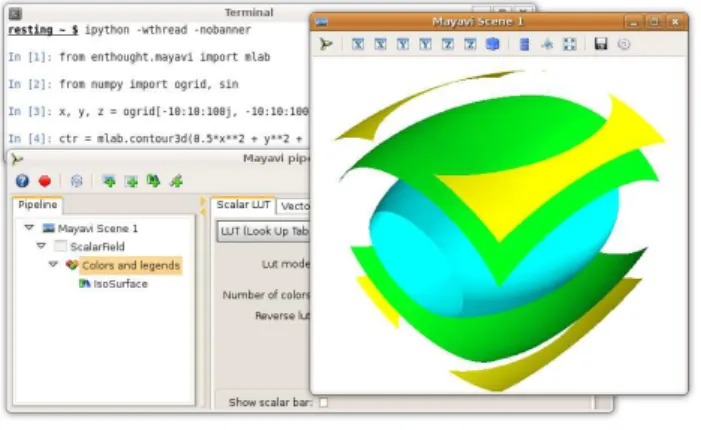This screenshot has height=430, width=701.
Task: Toggle the axes indicator icon in the scene toolbar
Action: [x=547, y=44]
